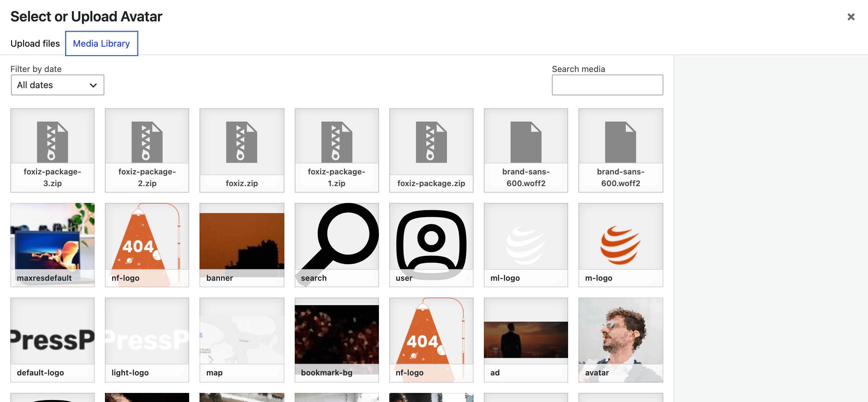Viewport: 868px width, 402px height.
Task: Pick the ad image thumbnail
Action: 526,340
